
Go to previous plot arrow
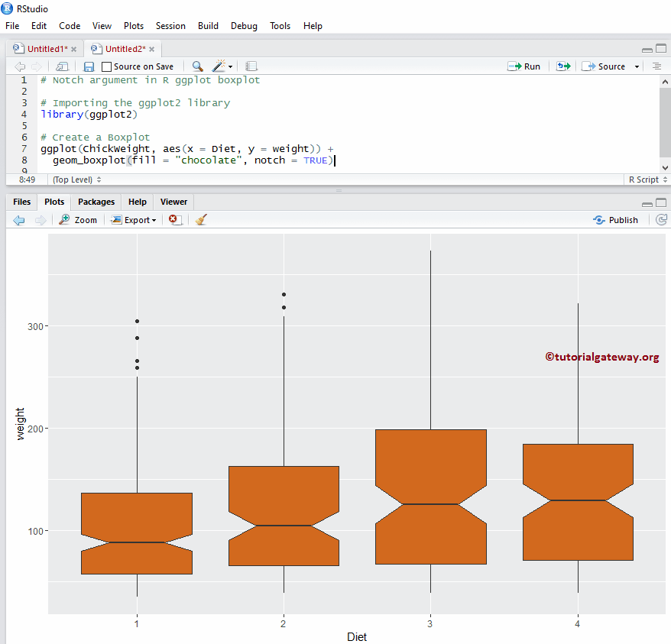(19, 220)
